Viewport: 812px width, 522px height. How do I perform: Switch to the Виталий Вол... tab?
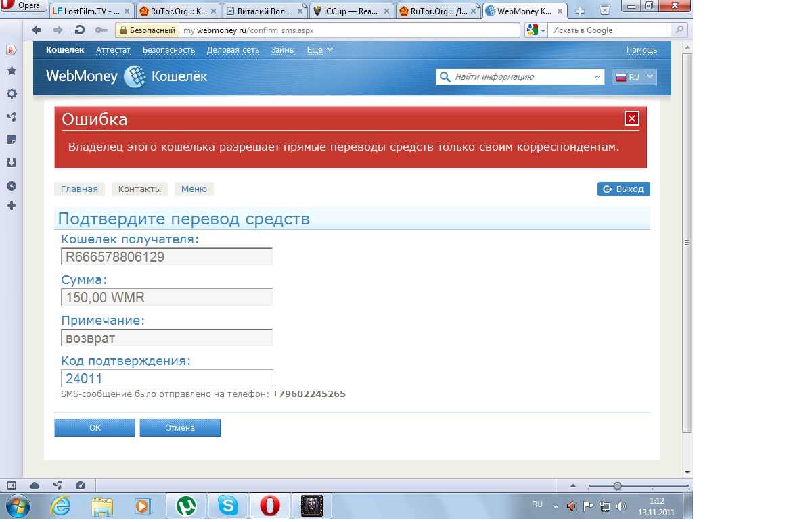(x=265, y=11)
